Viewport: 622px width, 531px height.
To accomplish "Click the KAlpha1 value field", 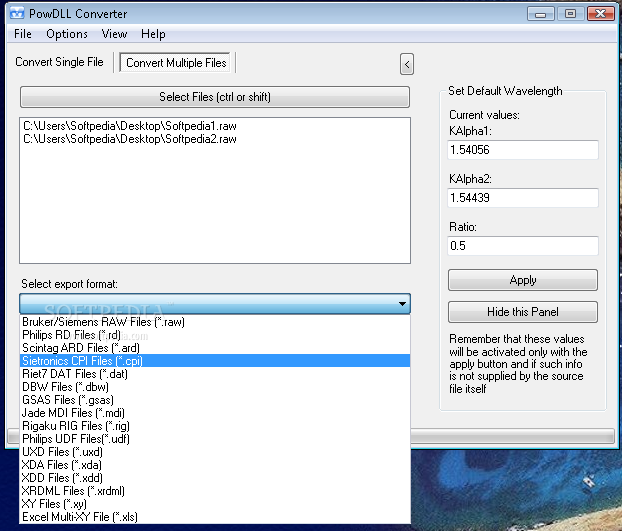I will 522,150.
